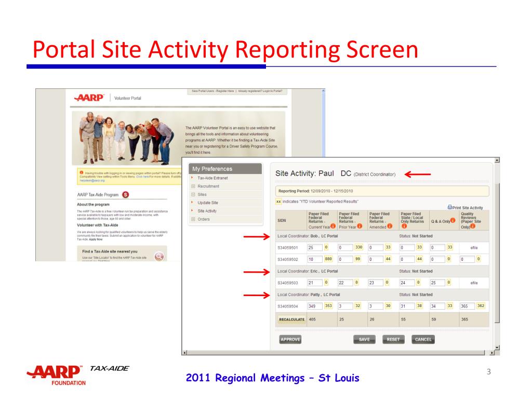Click the info icon beside Current Year header
Viewport: 532px width, 399px height.
pos(333,227)
